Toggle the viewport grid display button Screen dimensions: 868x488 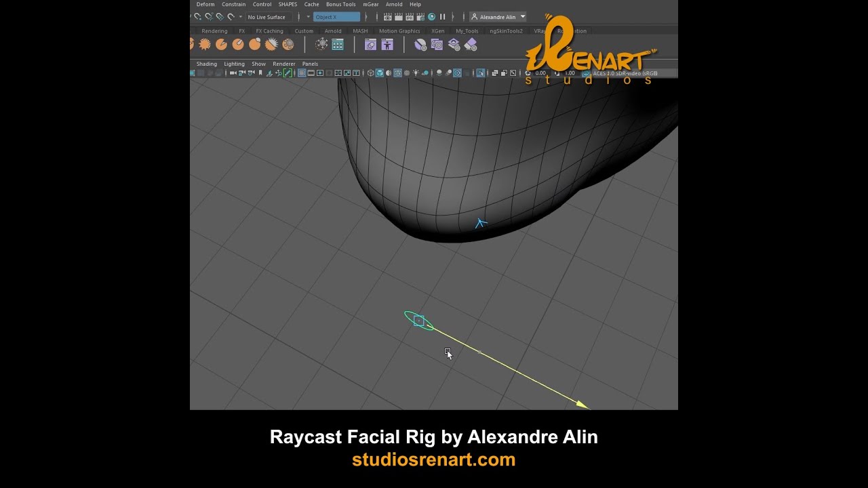click(302, 73)
